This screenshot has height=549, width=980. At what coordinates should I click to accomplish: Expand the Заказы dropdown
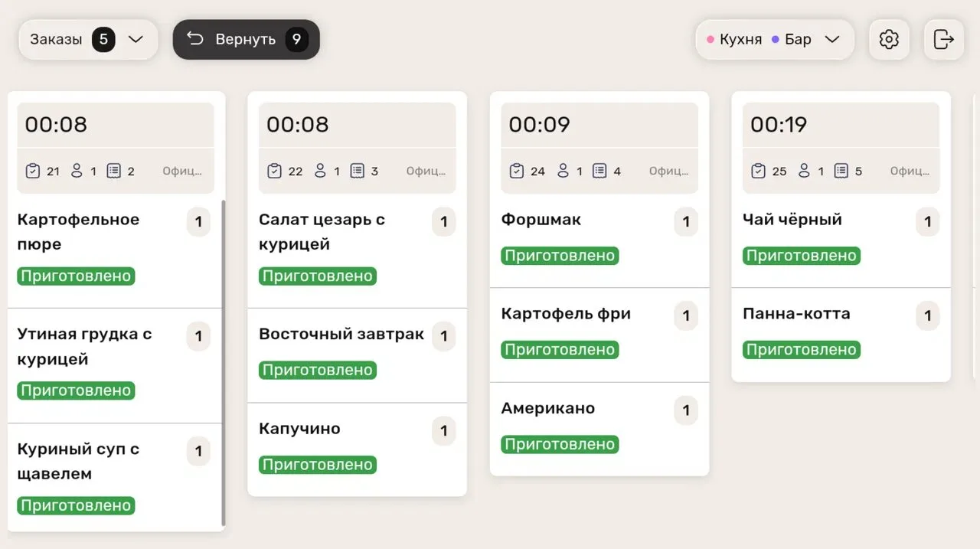click(88, 39)
